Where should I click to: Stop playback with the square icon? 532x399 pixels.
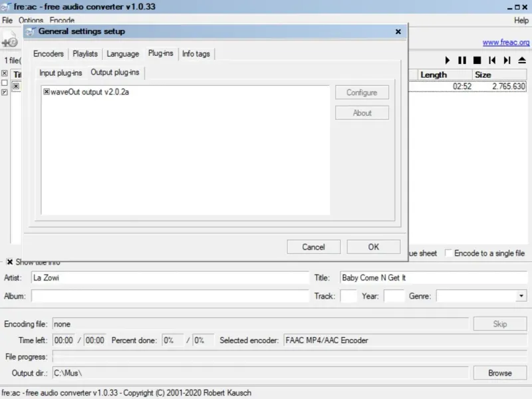[x=477, y=61]
